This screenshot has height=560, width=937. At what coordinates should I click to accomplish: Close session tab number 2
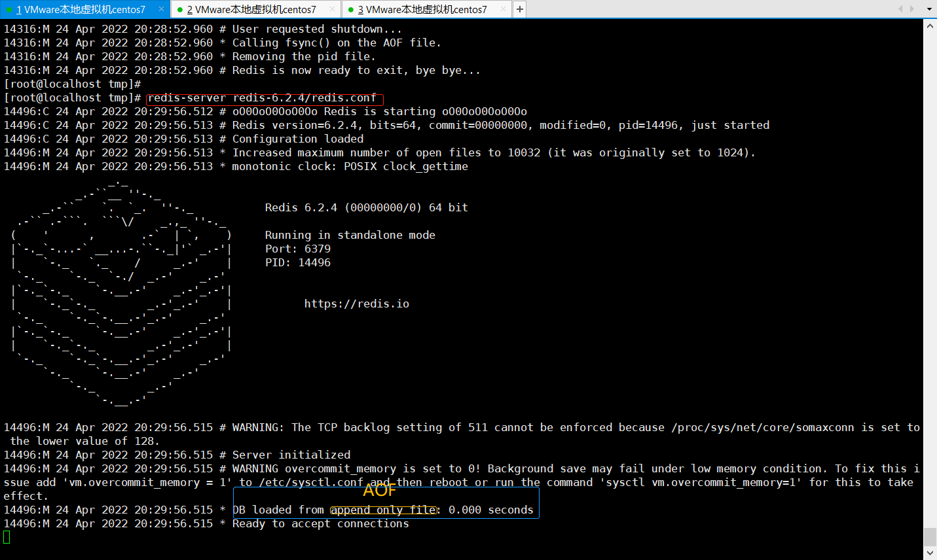click(x=332, y=9)
